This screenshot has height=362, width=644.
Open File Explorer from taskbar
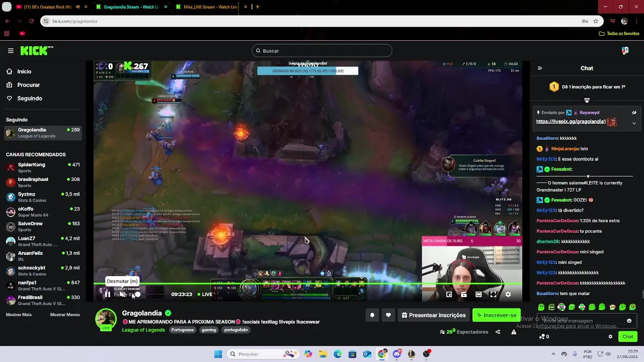click(323, 354)
